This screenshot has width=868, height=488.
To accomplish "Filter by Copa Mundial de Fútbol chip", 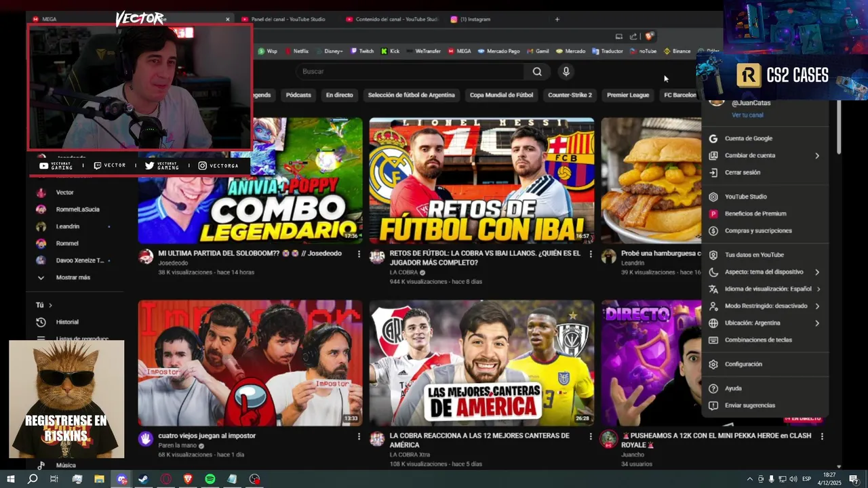I will tap(501, 95).
